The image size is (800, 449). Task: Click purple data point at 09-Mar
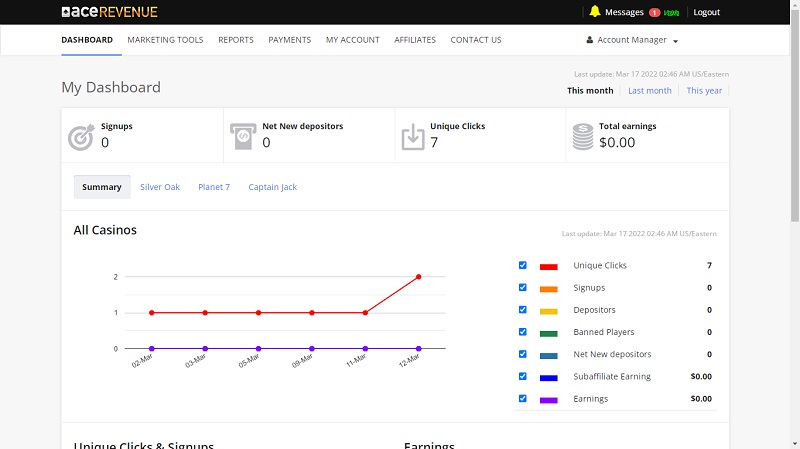312,348
